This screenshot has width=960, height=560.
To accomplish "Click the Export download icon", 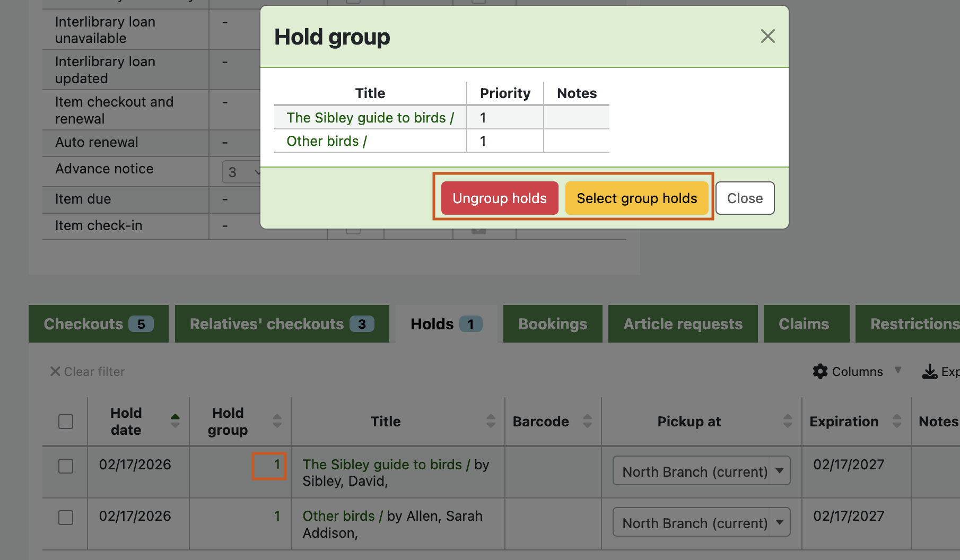I will click(929, 371).
